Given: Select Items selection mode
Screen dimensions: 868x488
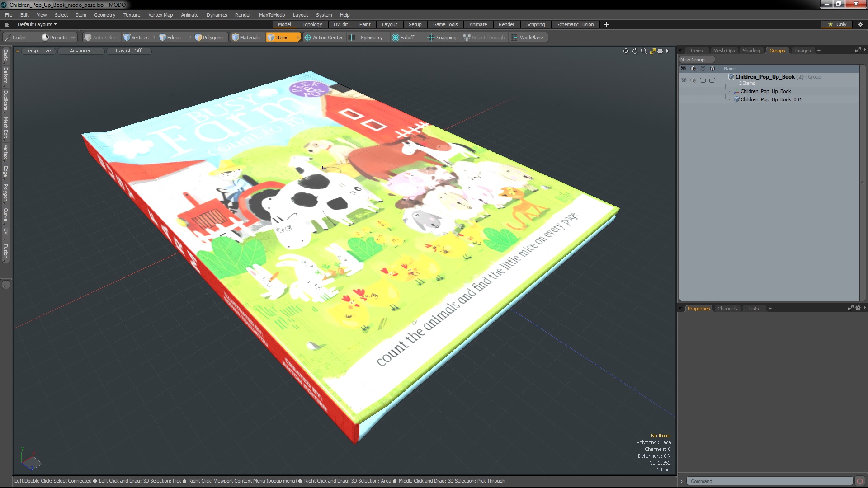Looking at the screenshot, I should pyautogui.click(x=283, y=38).
